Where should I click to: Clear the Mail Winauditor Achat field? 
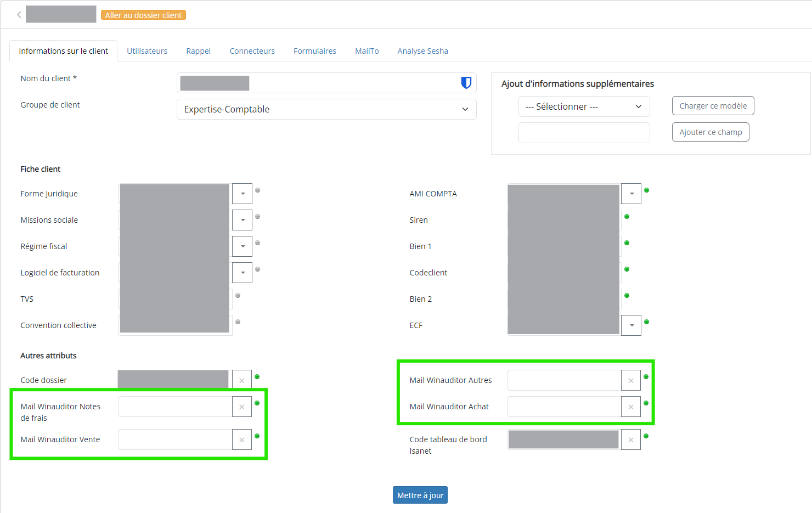tap(630, 407)
